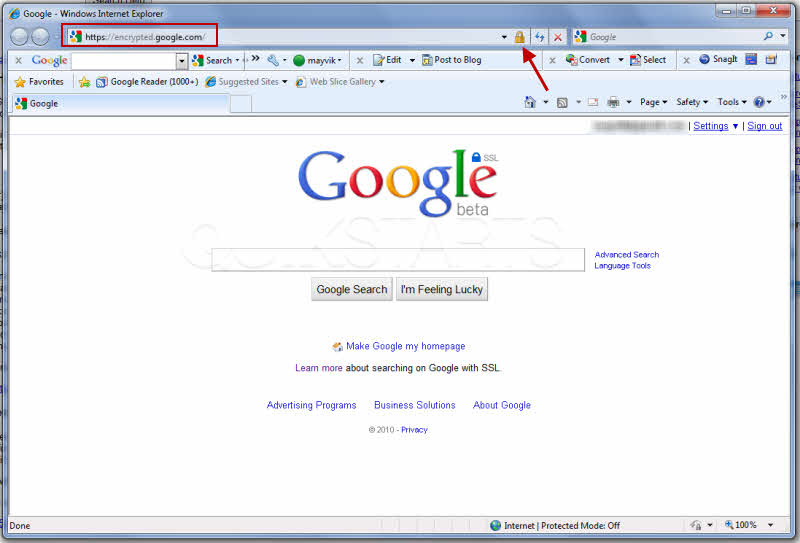Image resolution: width=800 pixels, height=543 pixels.
Task: Click the red Stop loading icon
Action: coord(558,37)
